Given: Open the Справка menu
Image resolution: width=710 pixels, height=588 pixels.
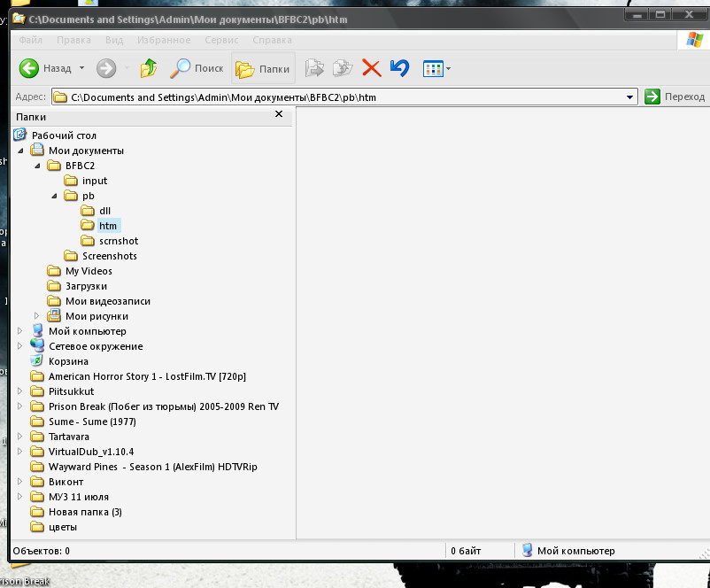Looking at the screenshot, I should [272, 40].
